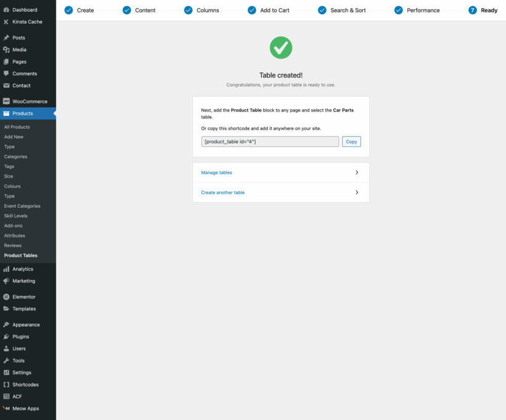Expand Manage tables chevron arrow
The height and width of the screenshot is (420, 506).
[x=357, y=173]
